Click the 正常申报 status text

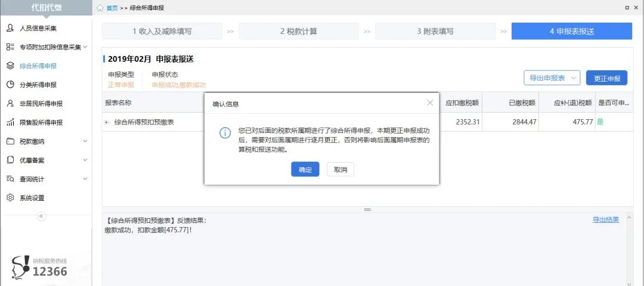pos(120,85)
